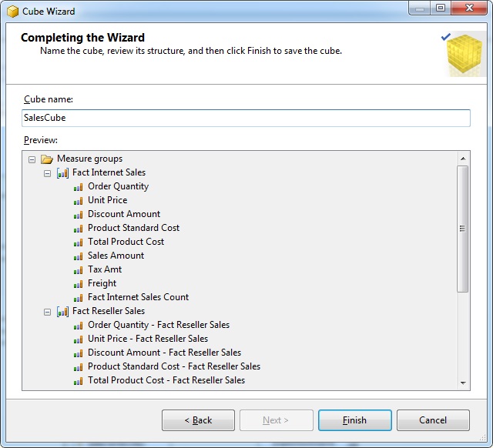The height and width of the screenshot is (448, 493).
Task: Click the Fact Internet Sales measure group icon
Action: click(62, 172)
